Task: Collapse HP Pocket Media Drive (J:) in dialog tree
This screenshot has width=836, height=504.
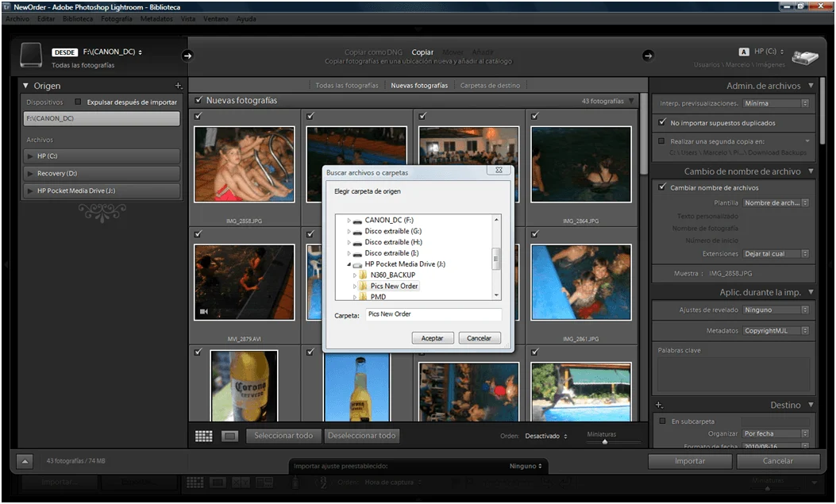Action: (349, 264)
